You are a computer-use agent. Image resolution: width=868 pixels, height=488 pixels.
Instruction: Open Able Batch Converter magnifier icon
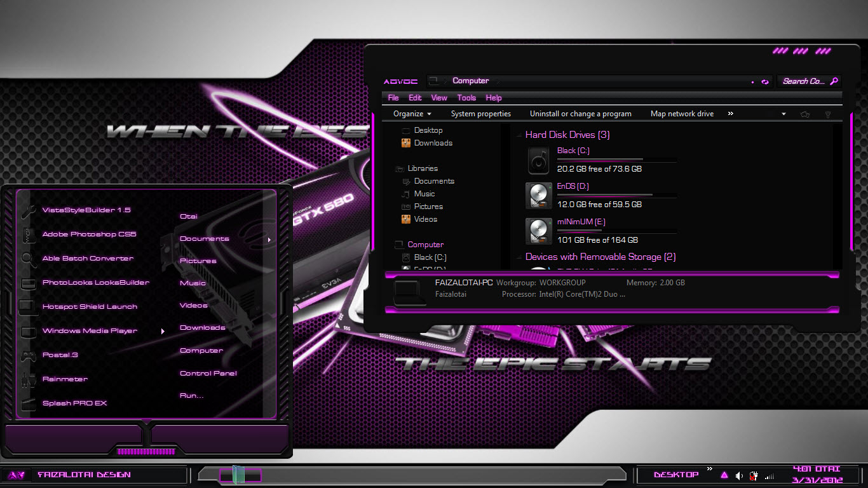pos(28,259)
